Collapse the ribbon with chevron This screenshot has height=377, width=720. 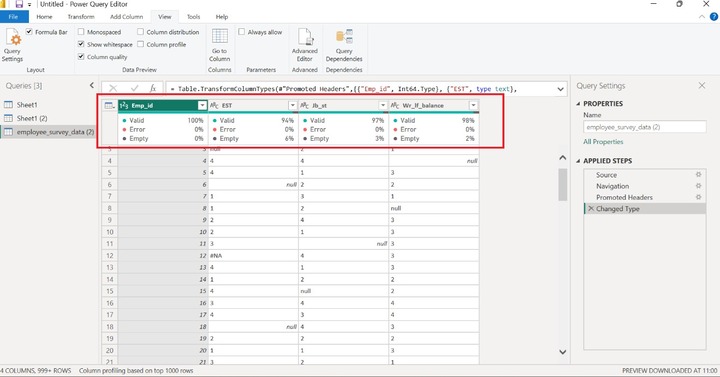(x=702, y=17)
